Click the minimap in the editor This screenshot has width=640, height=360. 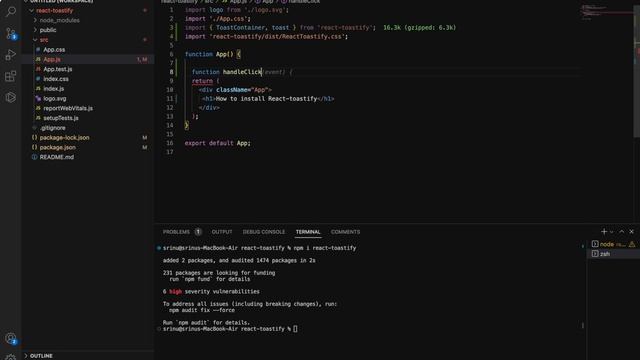click(606, 12)
